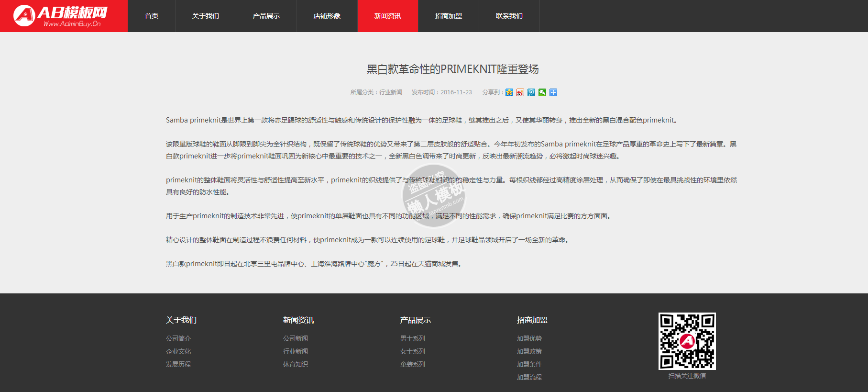Open footer heading 新闻资讯
The width and height of the screenshot is (868, 392).
298,320
